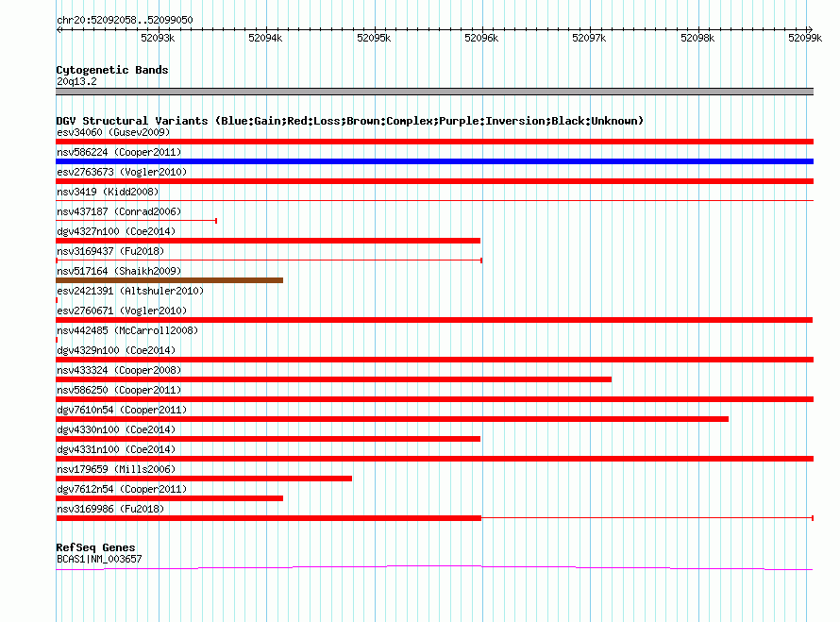Open dgv4327n100 (Coe2014) variant label
This screenshot has height=622, width=840.
coord(116,231)
